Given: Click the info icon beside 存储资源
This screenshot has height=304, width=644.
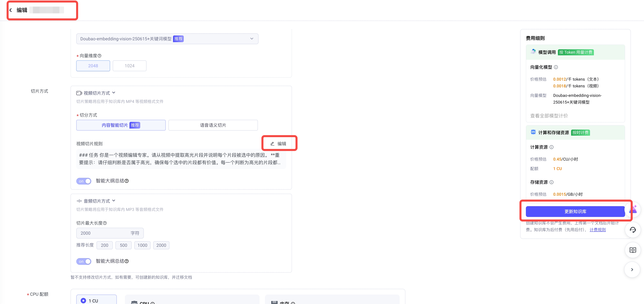Looking at the screenshot, I should point(552,182).
